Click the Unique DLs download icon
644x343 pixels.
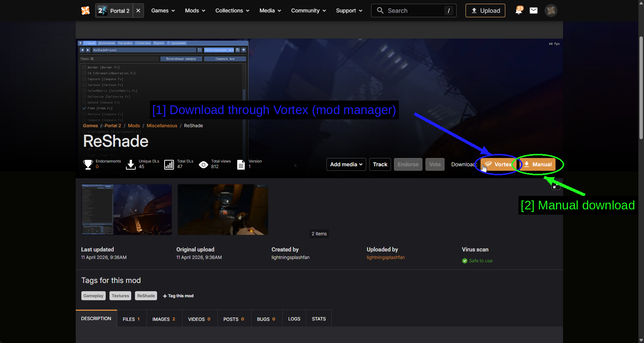pyautogui.click(x=131, y=164)
